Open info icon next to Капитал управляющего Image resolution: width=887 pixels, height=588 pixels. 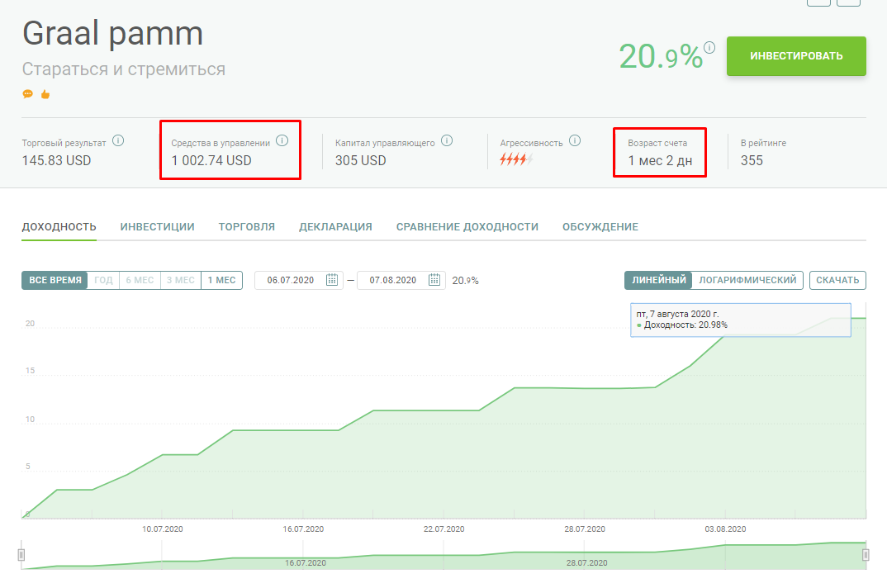coord(447,141)
